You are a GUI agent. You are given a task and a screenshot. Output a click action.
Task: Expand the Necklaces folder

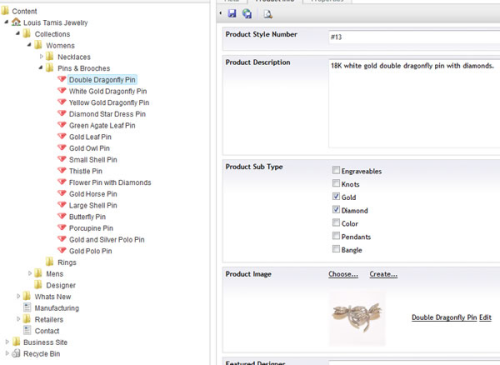(x=41, y=56)
